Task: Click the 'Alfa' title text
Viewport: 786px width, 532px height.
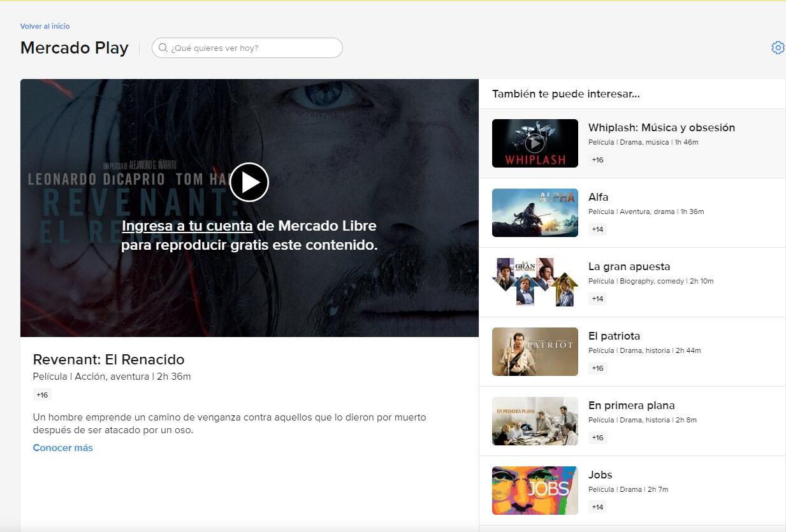Action: (x=598, y=197)
